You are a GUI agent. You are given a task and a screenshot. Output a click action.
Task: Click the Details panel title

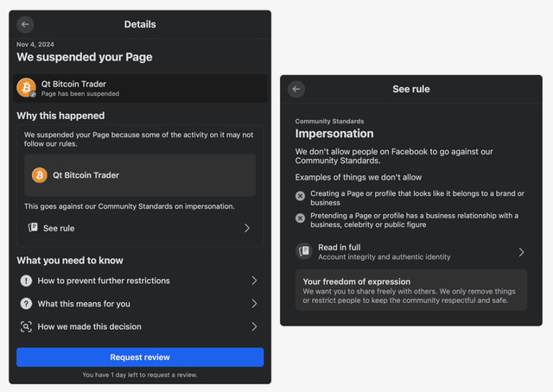coord(140,24)
